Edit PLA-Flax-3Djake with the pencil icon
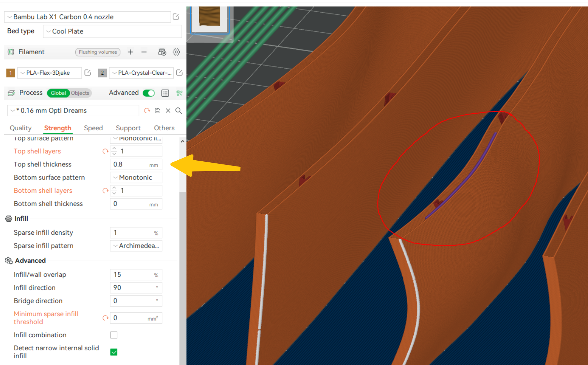 pyautogui.click(x=88, y=72)
